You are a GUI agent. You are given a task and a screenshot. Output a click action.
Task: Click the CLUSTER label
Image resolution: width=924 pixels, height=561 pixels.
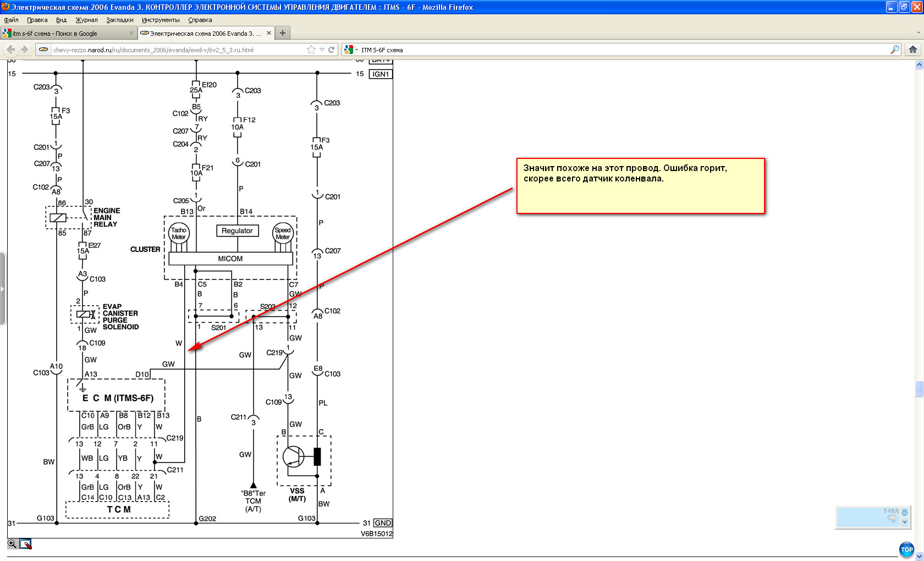coord(145,249)
